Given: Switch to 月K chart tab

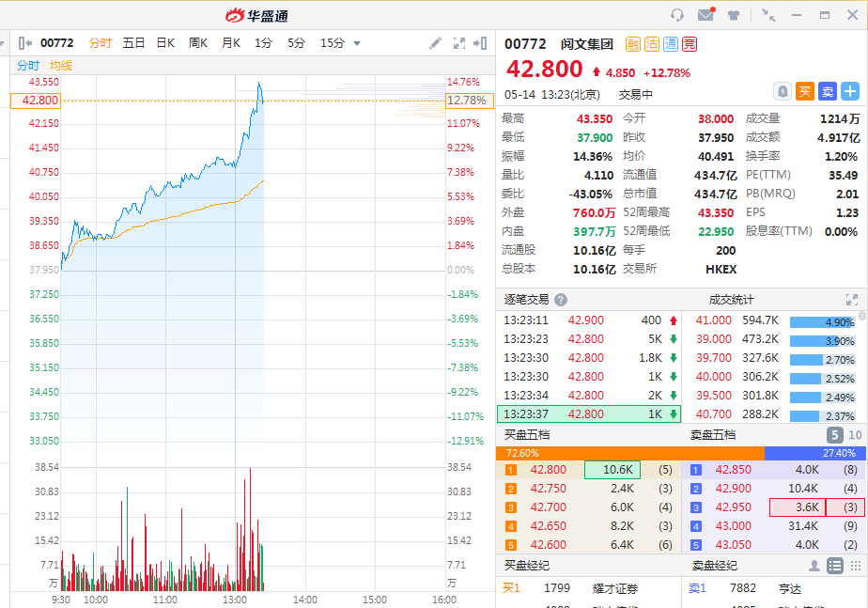Looking at the screenshot, I should tap(231, 43).
